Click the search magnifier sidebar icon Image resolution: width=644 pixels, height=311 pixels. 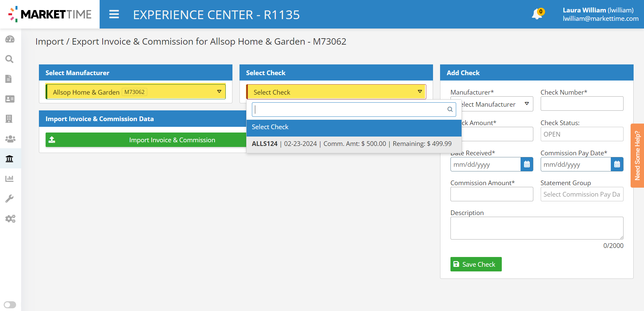pyautogui.click(x=10, y=59)
